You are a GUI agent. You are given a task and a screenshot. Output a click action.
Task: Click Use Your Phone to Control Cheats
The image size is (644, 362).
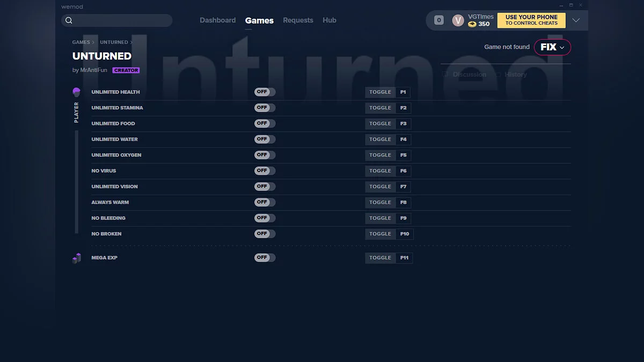[x=531, y=20]
